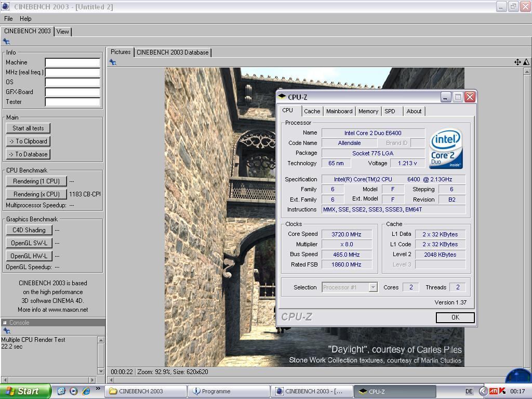The height and width of the screenshot is (399, 532).
Task: Click the CPU-Z chip icon in the title bar
Action: (282, 97)
